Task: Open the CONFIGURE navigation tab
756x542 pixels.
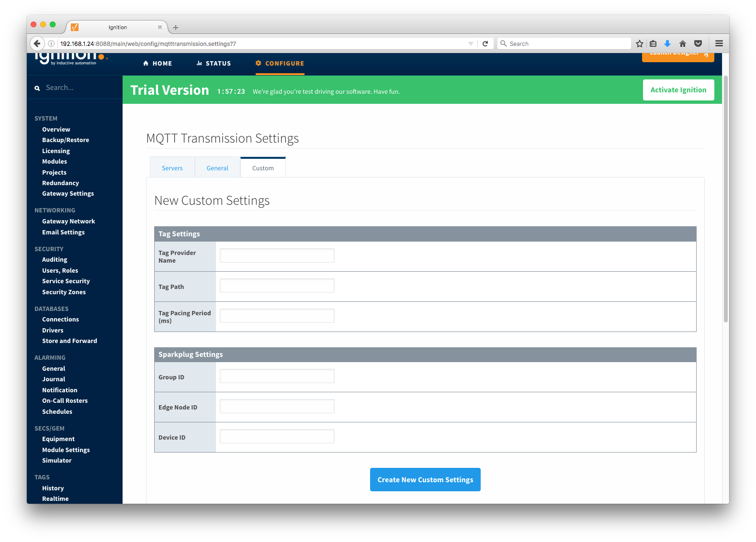Action: point(280,63)
